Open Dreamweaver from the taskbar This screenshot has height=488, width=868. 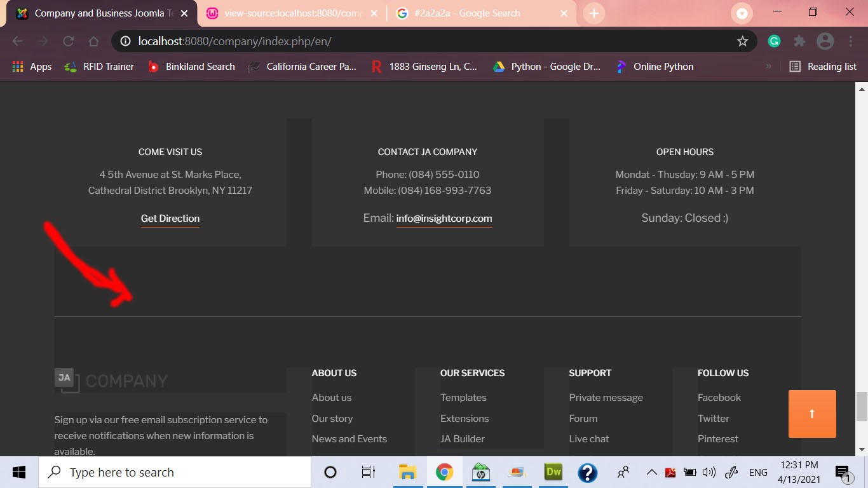(x=553, y=472)
